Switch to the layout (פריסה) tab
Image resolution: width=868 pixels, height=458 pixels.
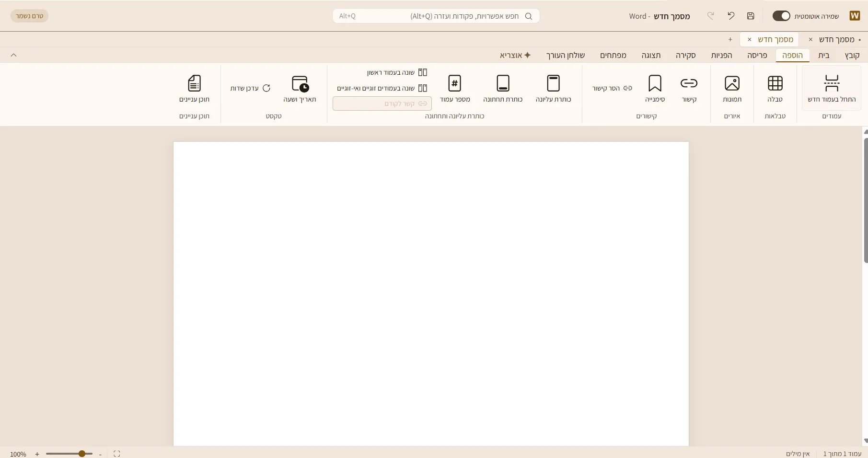[x=757, y=55]
